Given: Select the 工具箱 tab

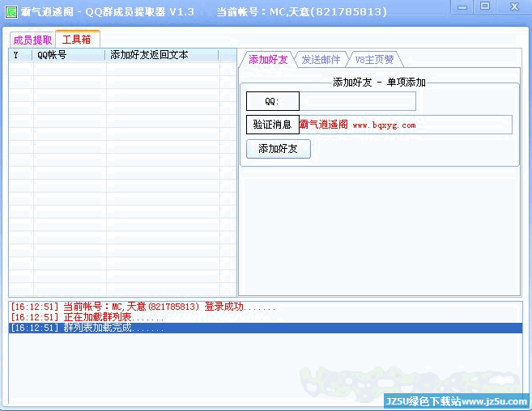Looking at the screenshot, I should point(77,40).
